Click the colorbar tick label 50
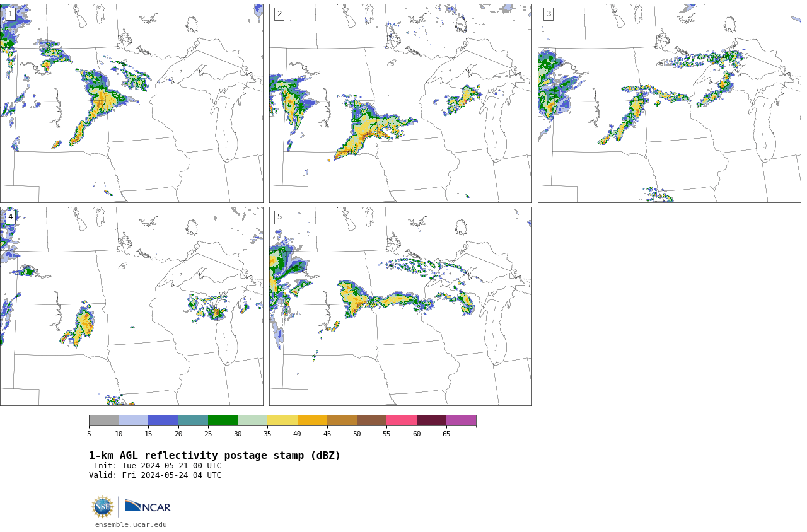Image resolution: width=807 pixels, height=532 pixels. (x=357, y=434)
